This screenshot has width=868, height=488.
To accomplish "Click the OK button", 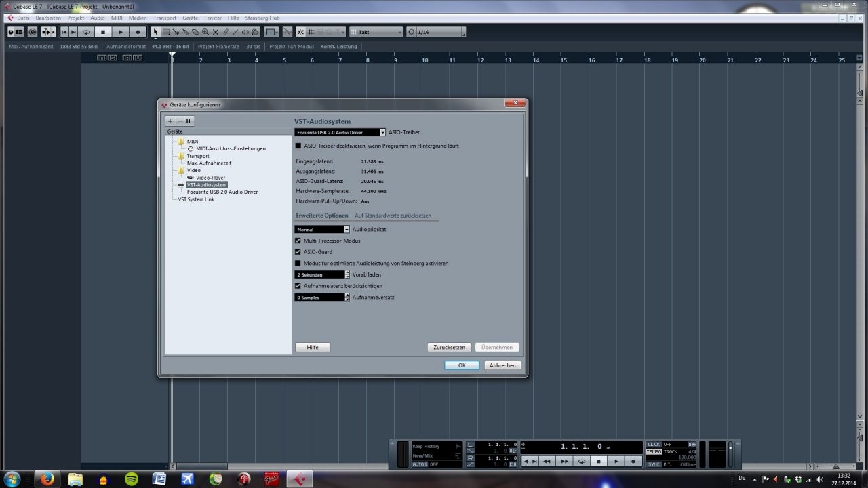I will pyautogui.click(x=462, y=365).
